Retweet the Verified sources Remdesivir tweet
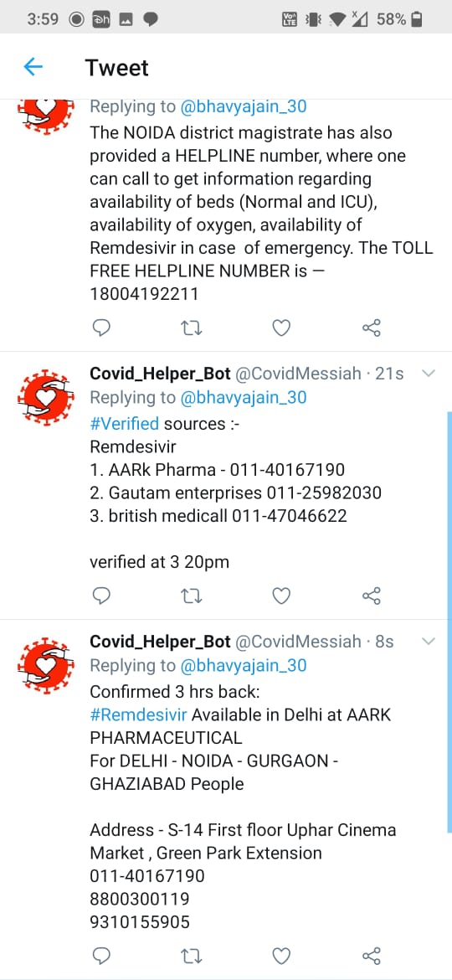The height and width of the screenshot is (980, 452). coord(191,596)
